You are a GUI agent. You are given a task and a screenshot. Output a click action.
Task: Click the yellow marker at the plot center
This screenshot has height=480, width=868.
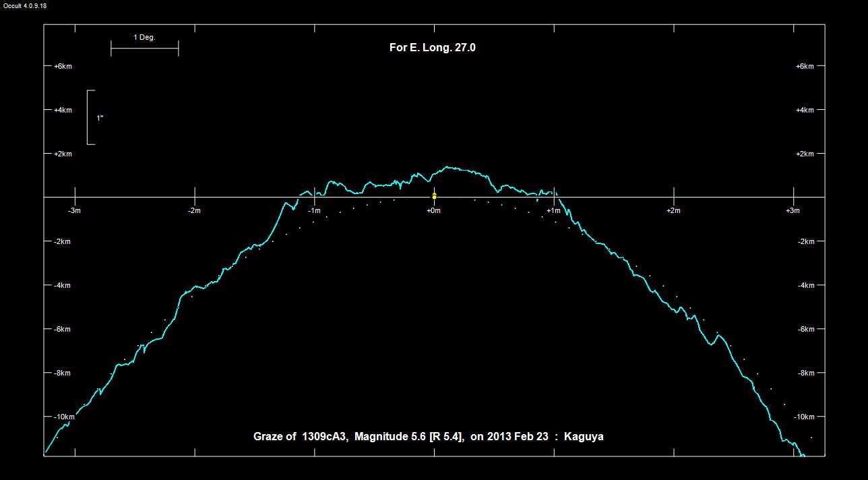[434, 196]
